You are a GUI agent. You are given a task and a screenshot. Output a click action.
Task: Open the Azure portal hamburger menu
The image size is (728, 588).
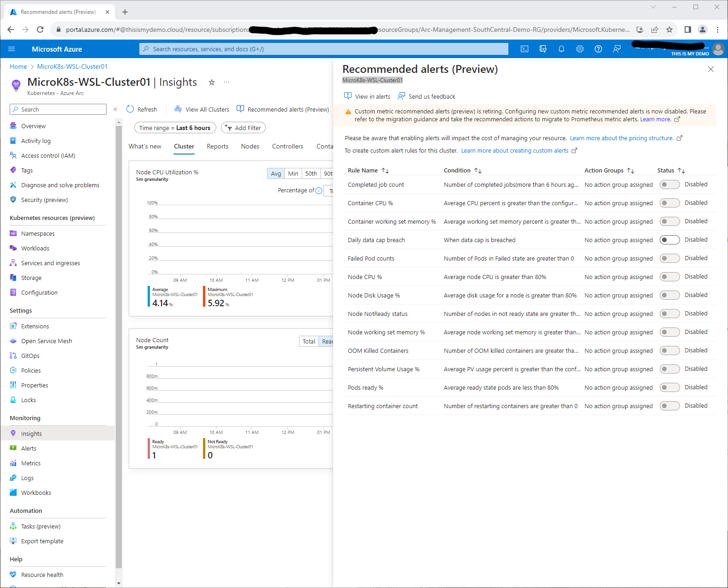pyautogui.click(x=12, y=49)
